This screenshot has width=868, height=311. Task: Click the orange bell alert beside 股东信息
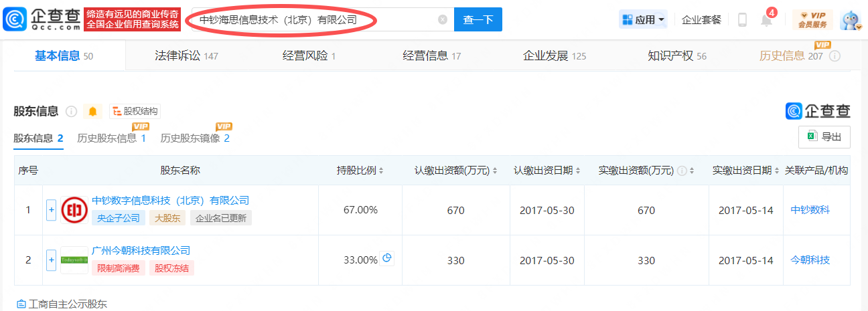click(92, 111)
